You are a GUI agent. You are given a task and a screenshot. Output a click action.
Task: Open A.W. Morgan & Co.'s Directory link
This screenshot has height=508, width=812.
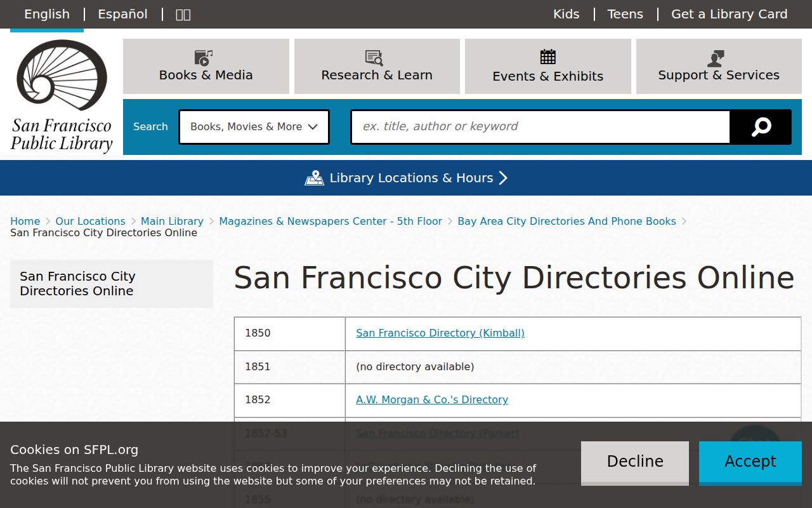[x=432, y=399]
